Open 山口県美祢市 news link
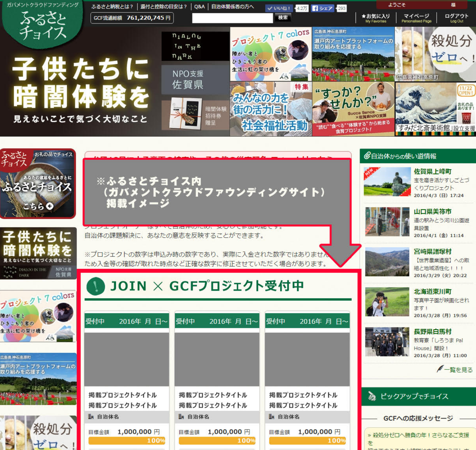Image resolution: width=476 pixels, height=450 pixels. (433, 211)
